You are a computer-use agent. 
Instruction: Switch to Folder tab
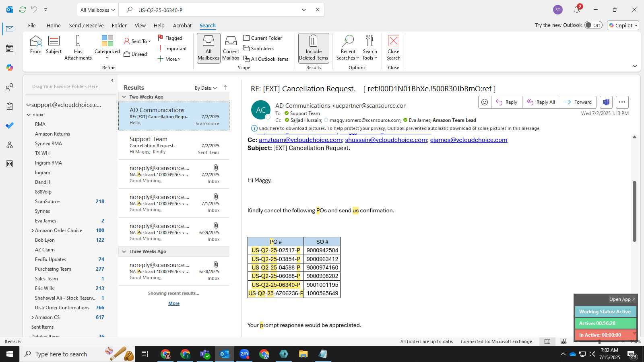click(119, 25)
